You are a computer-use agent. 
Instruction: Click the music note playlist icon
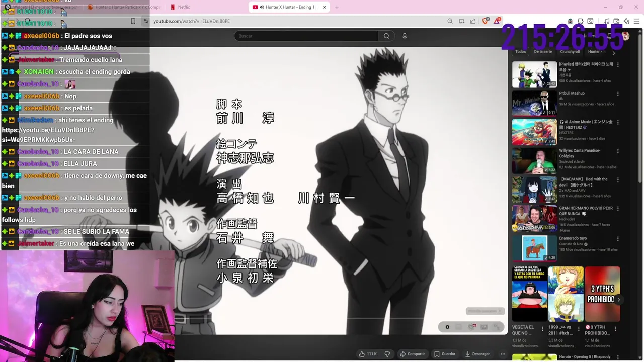click(x=607, y=21)
